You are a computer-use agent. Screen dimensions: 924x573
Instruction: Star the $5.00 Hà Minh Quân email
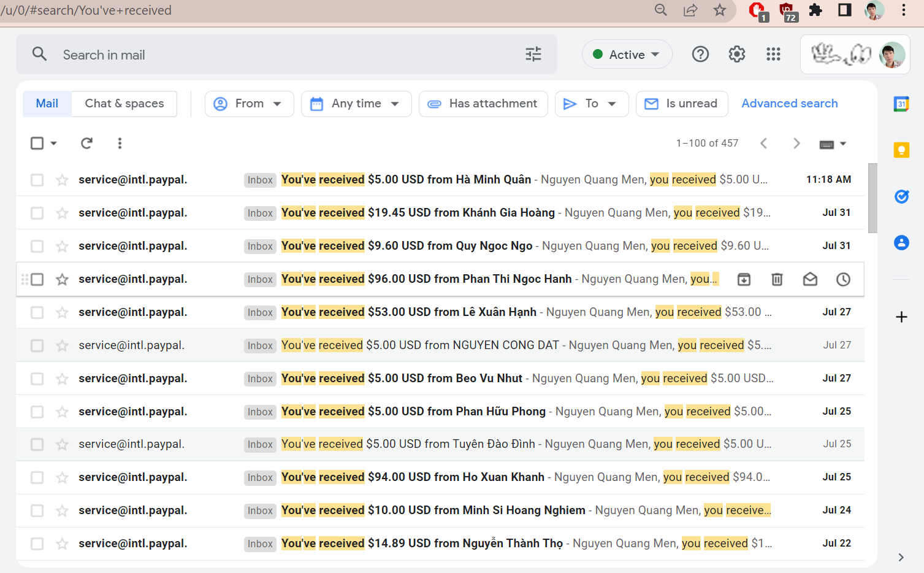coord(62,180)
